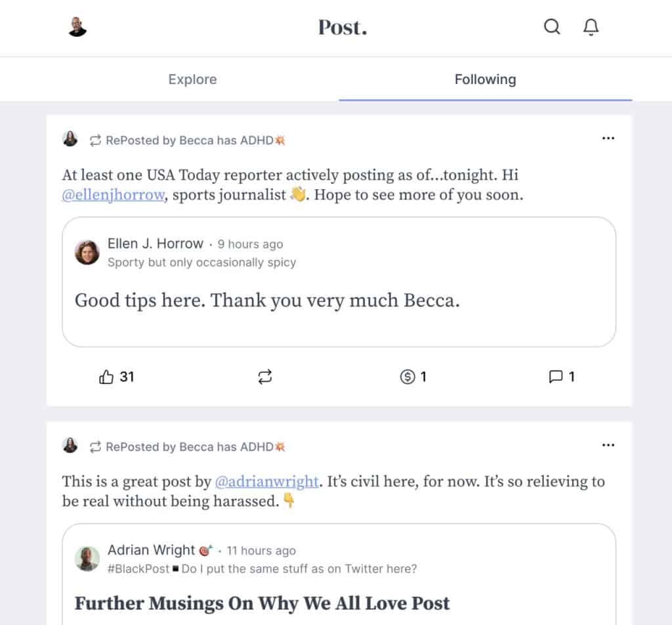Click the repost arrows icon beside first Becca label
The image size is (672, 625).
point(96,140)
